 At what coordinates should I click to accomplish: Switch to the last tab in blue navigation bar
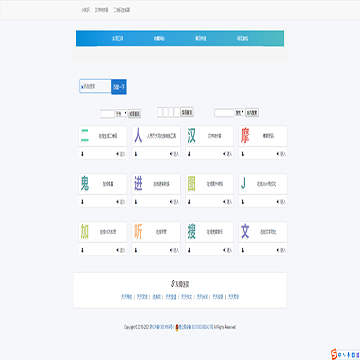point(242,39)
